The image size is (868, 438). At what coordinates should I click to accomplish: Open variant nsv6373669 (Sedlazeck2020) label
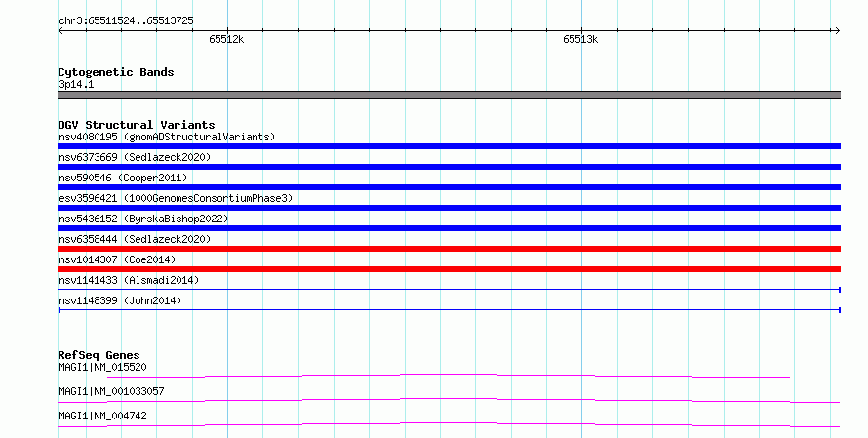click(x=135, y=157)
